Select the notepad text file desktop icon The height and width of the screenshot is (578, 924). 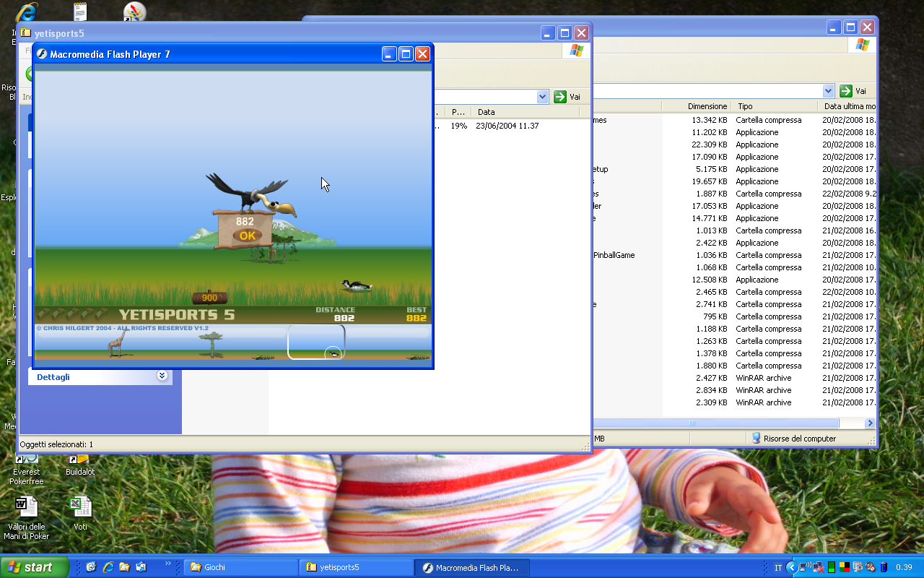80,12
